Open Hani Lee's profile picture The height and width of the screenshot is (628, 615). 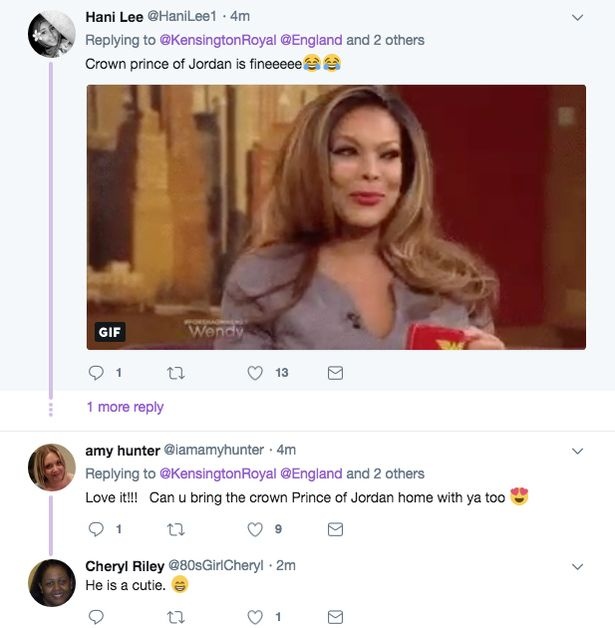(x=51, y=35)
